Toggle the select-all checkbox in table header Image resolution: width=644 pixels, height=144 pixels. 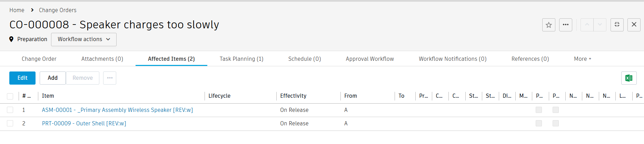click(10, 96)
